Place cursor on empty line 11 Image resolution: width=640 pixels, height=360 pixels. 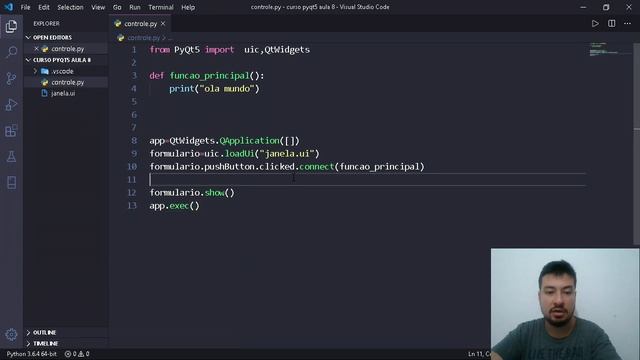[367, 180]
